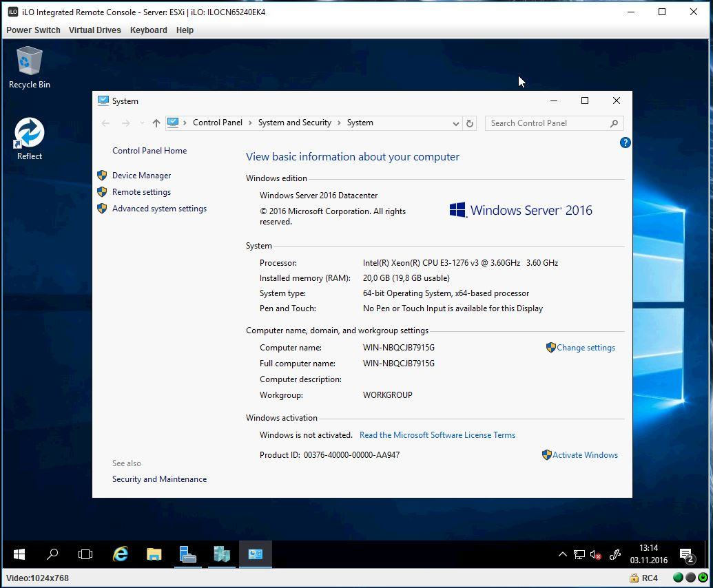Open the Windows Start menu
Image resolution: width=713 pixels, height=588 pixels.
[x=19, y=554]
